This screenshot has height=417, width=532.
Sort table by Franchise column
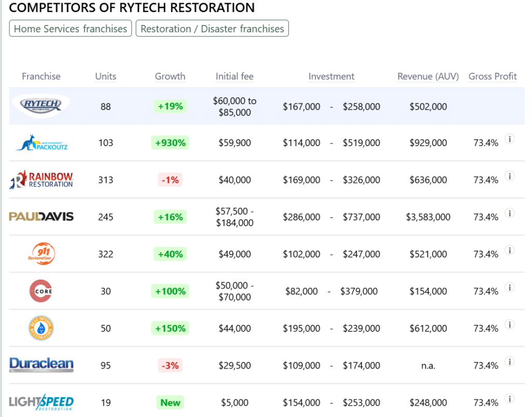(41, 76)
